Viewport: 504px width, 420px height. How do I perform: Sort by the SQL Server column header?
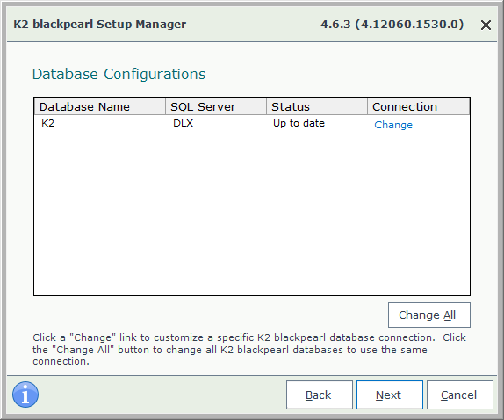216,106
